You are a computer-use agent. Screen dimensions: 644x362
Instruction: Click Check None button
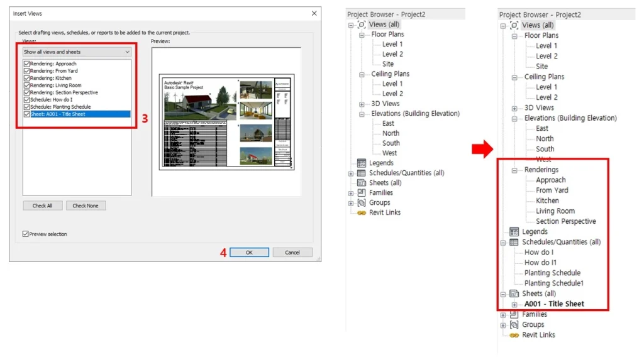tap(86, 206)
